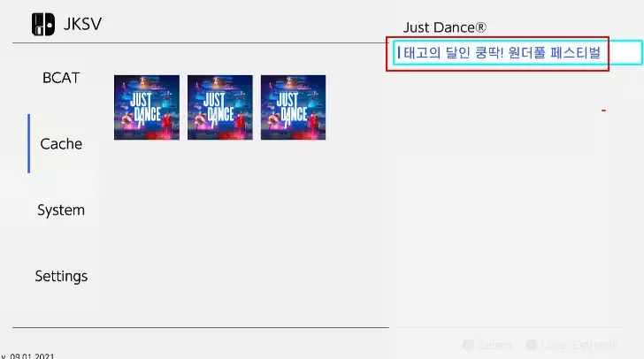Click the blue selection bar beside Cache
This screenshot has width=644, height=359.
28,144
